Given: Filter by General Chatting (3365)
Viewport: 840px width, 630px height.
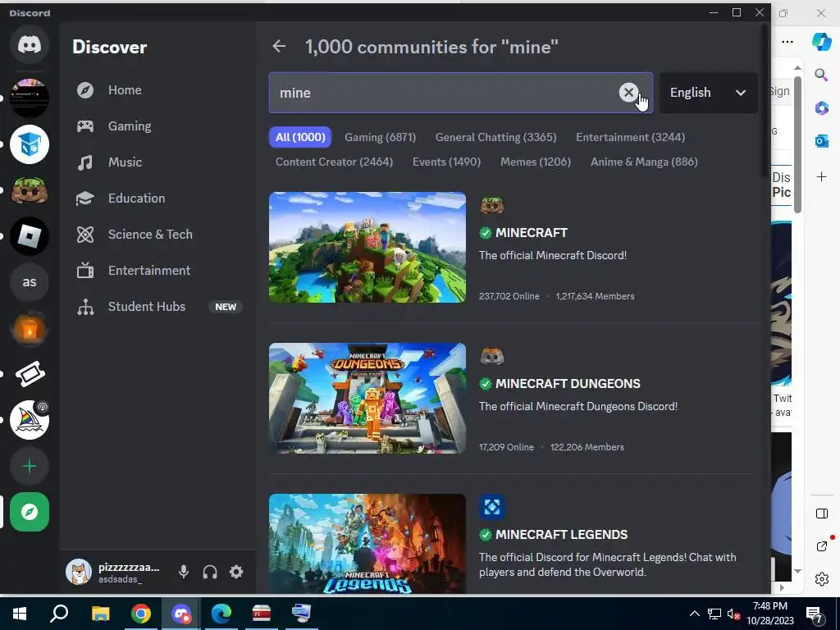Looking at the screenshot, I should [x=496, y=137].
